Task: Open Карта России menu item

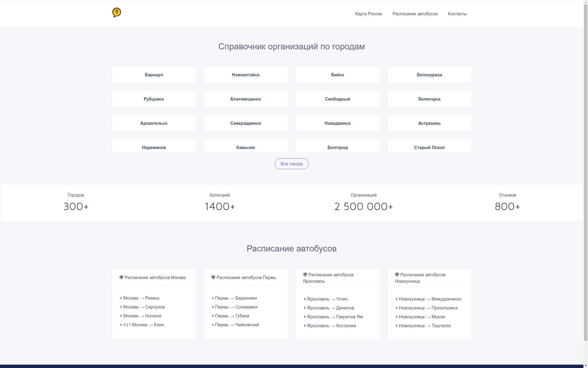Action: pyautogui.click(x=368, y=14)
